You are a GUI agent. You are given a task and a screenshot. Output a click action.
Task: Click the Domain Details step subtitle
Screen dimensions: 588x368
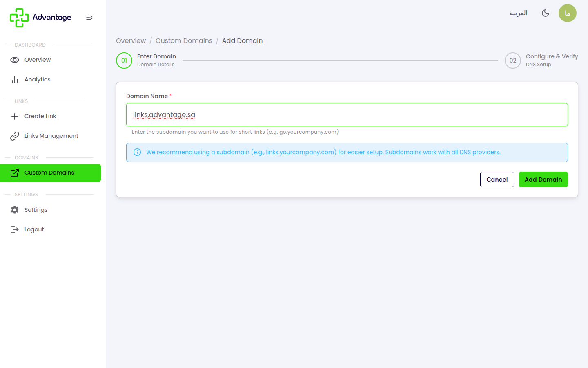156,65
